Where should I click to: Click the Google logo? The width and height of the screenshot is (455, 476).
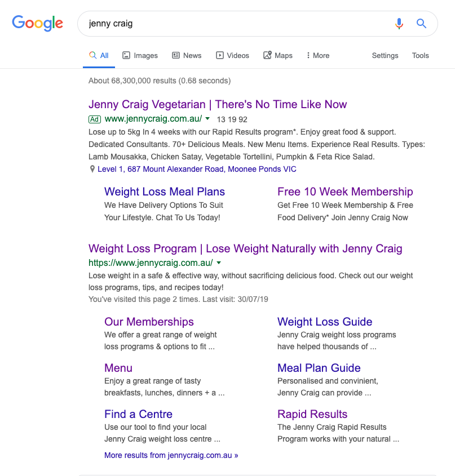point(37,23)
